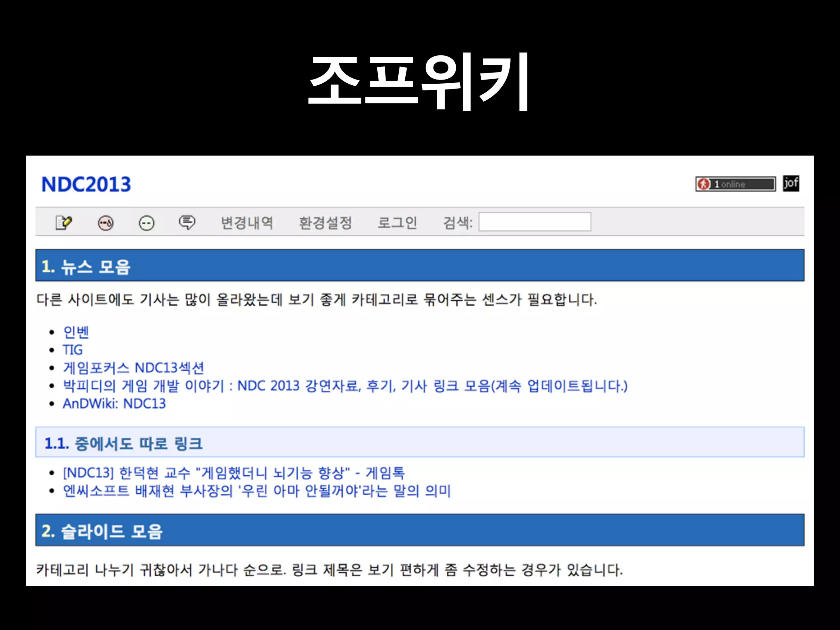Open the 인벤 link

pos(76,332)
